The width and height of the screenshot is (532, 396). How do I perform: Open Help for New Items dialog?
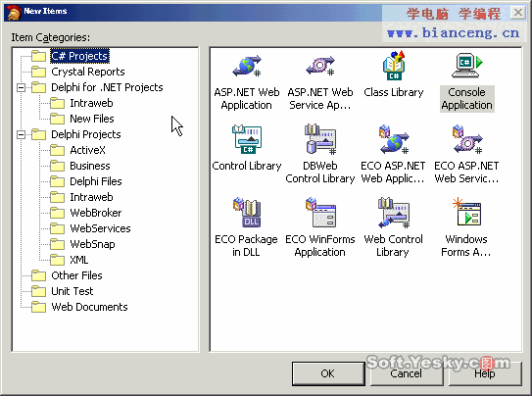[x=485, y=373]
